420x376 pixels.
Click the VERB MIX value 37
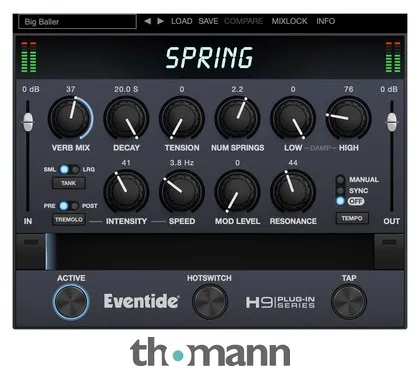pyautogui.click(x=71, y=89)
